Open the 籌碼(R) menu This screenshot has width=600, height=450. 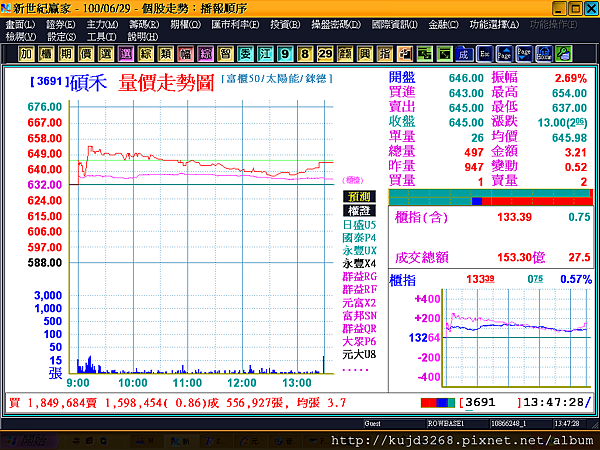point(144,24)
